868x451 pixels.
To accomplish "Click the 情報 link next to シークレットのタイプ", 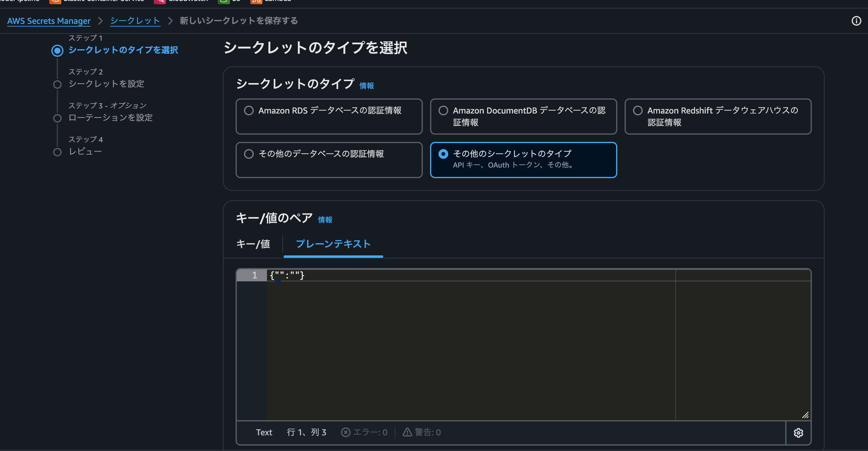I will coord(366,85).
